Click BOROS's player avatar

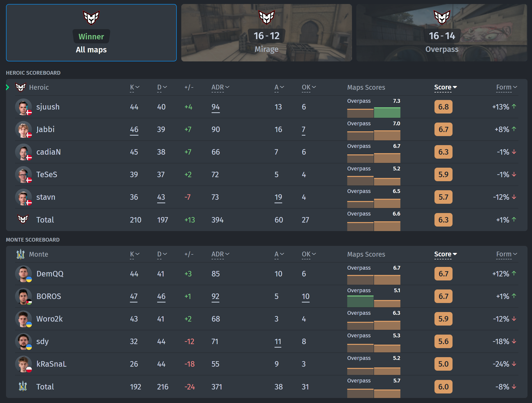point(23,296)
